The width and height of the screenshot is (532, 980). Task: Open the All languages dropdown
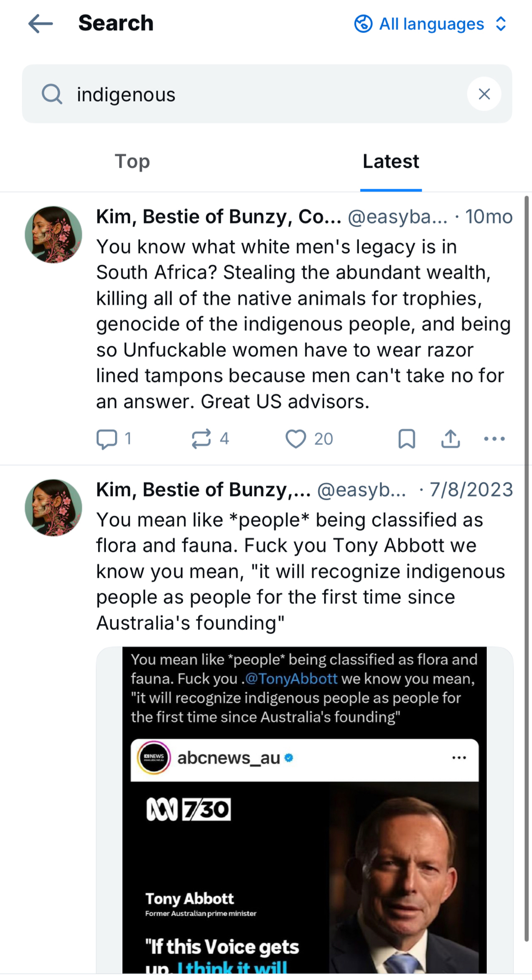pyautogui.click(x=431, y=24)
